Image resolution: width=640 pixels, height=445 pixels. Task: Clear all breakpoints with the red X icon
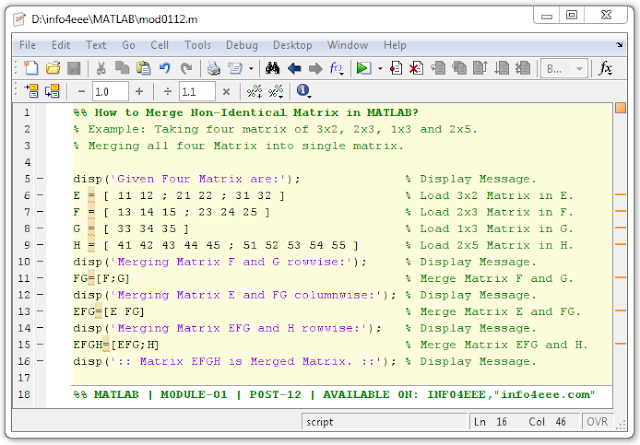416,68
